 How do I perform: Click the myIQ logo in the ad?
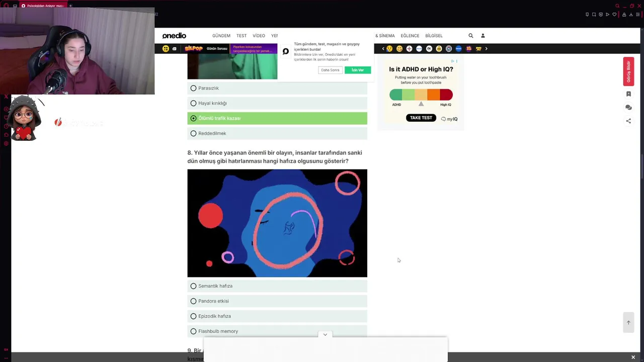449,119
